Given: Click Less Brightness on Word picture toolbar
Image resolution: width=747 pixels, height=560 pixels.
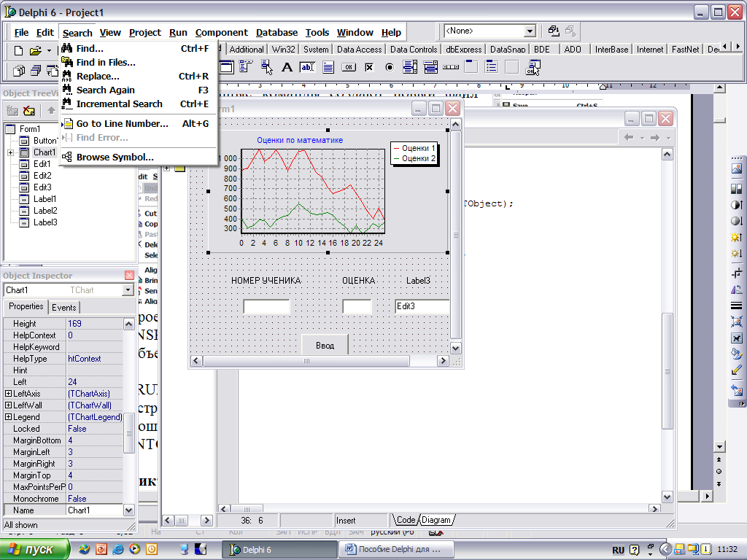Looking at the screenshot, I should pyautogui.click(x=737, y=253).
